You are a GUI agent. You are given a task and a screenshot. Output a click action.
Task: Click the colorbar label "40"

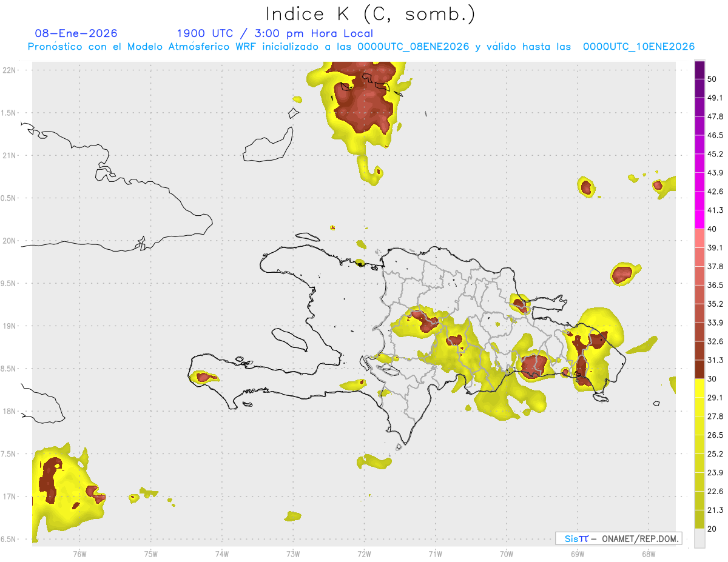coord(713,229)
